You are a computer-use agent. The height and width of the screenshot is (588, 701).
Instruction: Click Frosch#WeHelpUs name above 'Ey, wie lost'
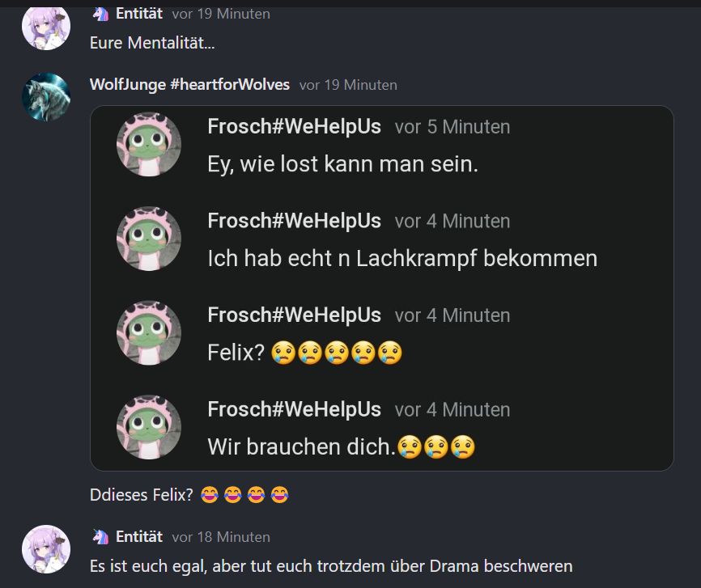(294, 126)
